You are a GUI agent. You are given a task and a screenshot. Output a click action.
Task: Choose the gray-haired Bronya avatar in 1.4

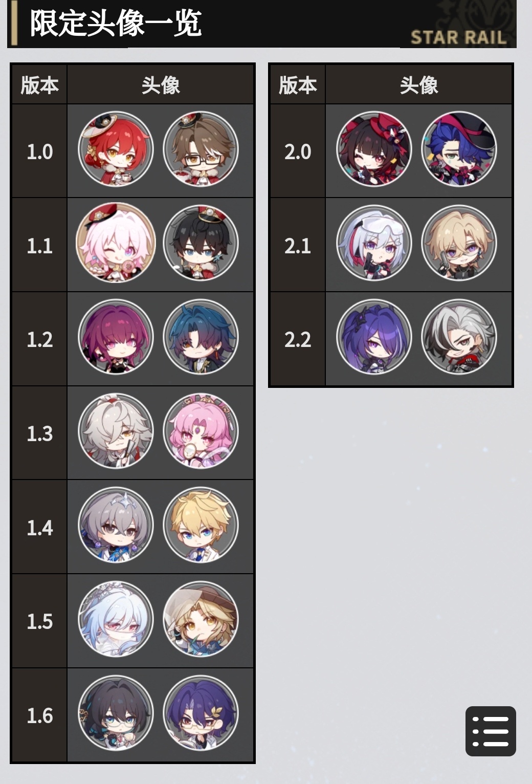pos(116,526)
